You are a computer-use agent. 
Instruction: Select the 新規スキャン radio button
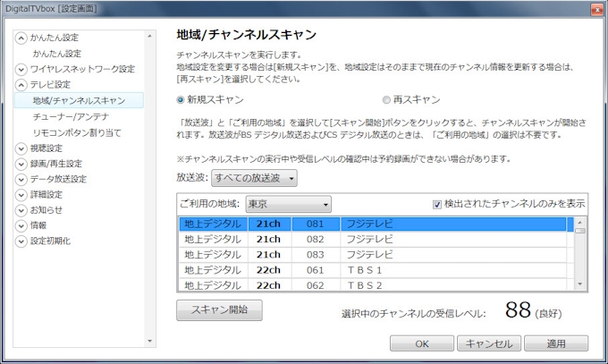coord(182,99)
